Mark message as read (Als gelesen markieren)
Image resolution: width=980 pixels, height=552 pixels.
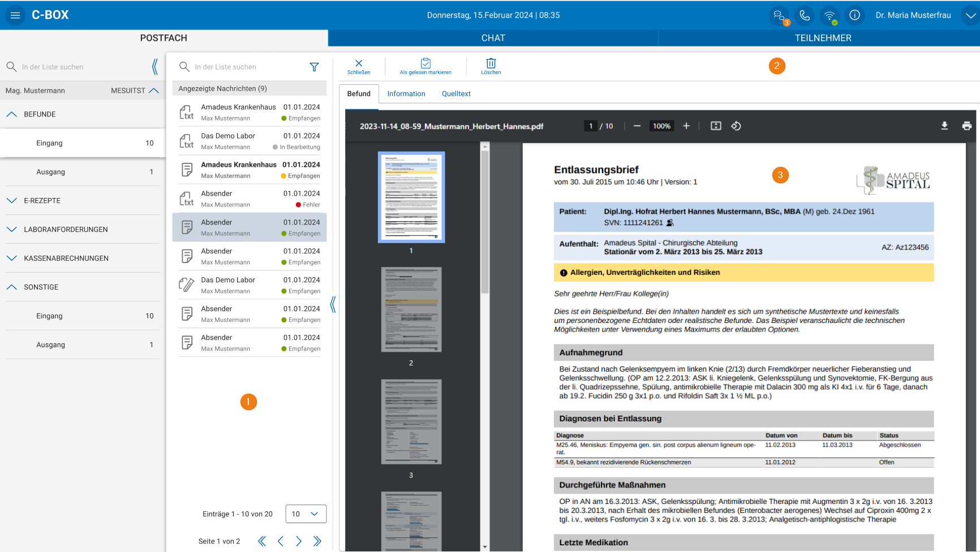425,66
